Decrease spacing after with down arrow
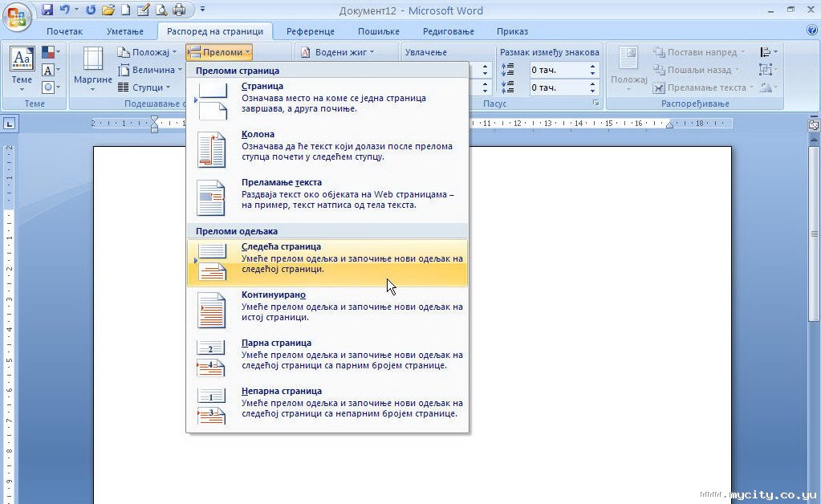821x504 pixels. point(593,91)
